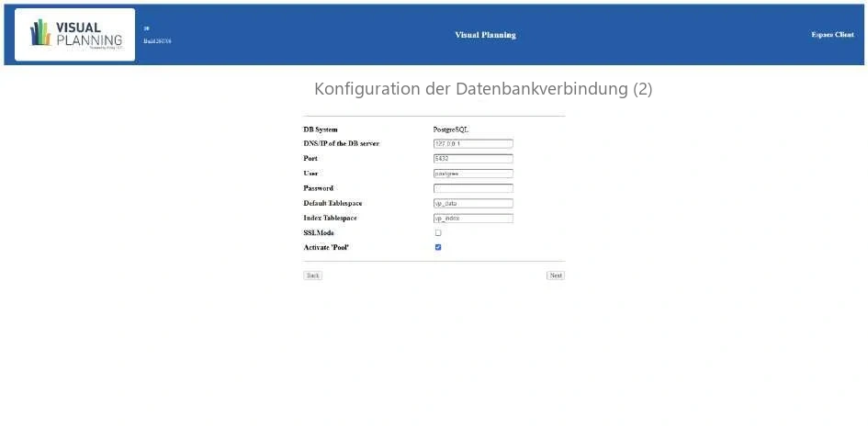This screenshot has height=427, width=868.
Task: Click the 'DB System' label
Action: tap(321, 129)
